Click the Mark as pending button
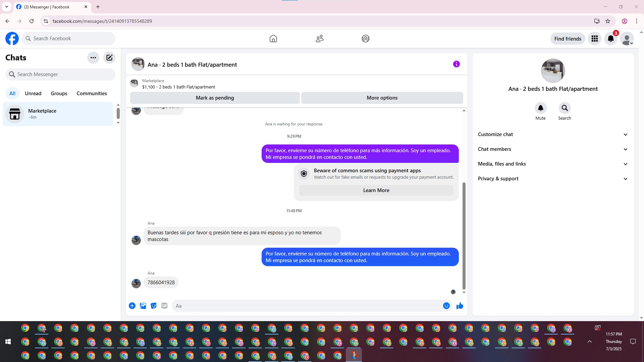Image resolution: width=644 pixels, height=362 pixels. [x=215, y=98]
